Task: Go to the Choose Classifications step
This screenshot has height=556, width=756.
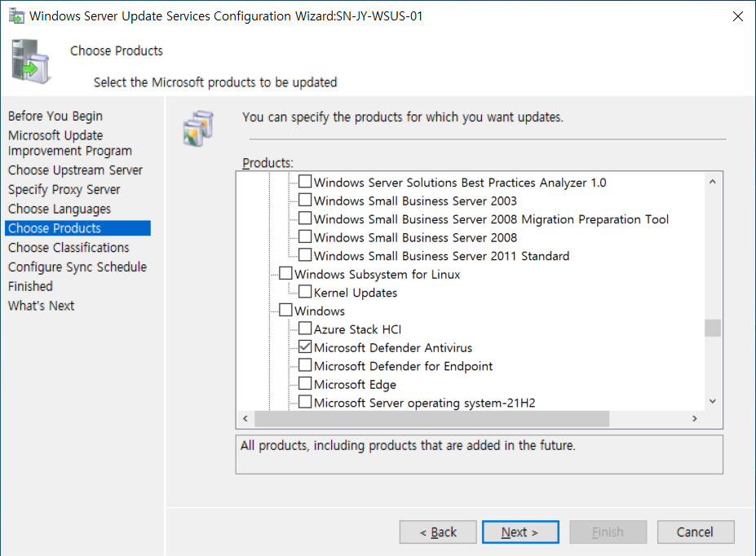Action: pos(69,247)
